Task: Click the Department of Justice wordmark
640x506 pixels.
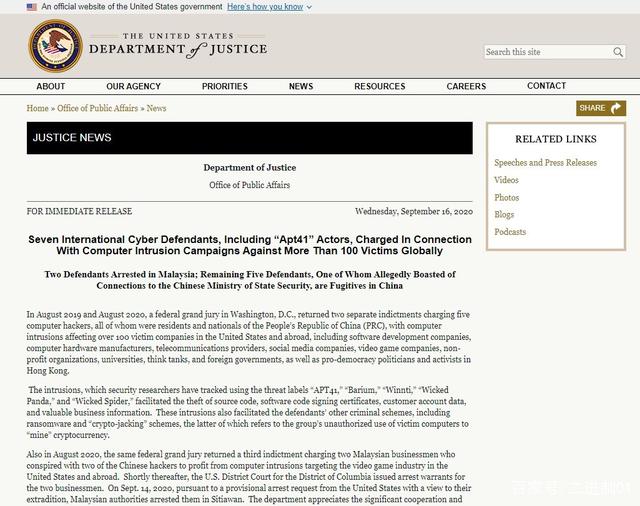Action: coord(178,46)
